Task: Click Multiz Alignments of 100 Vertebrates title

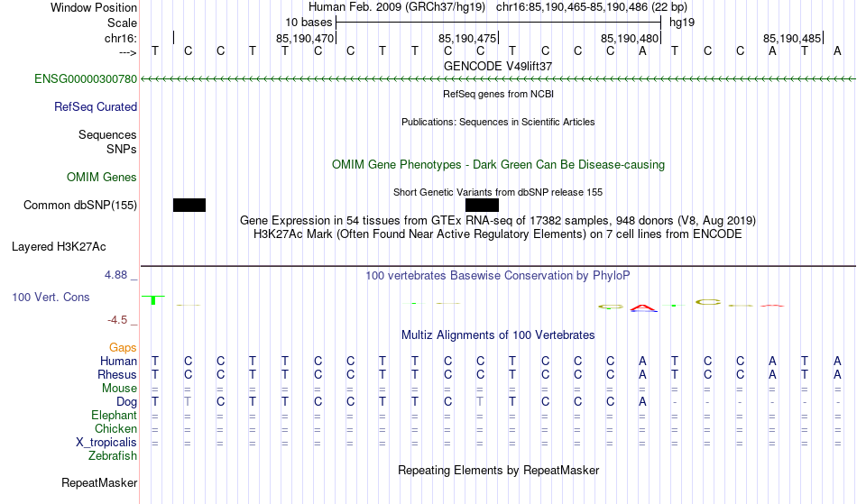Action: pyautogui.click(x=498, y=335)
